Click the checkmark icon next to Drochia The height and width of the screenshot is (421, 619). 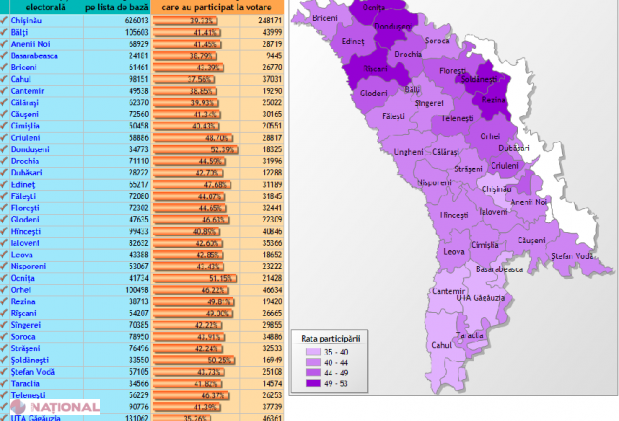pyautogui.click(x=5, y=160)
